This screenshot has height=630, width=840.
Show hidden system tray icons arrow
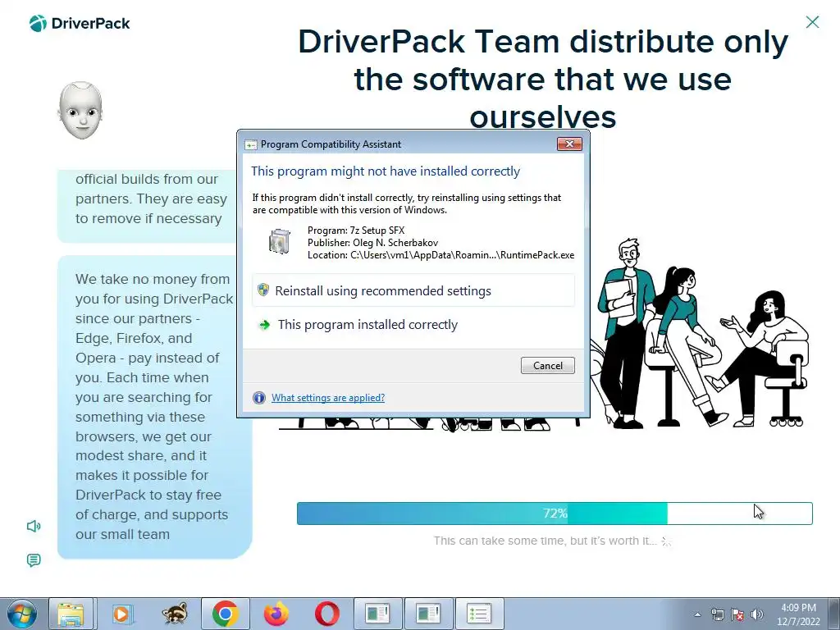click(x=697, y=614)
